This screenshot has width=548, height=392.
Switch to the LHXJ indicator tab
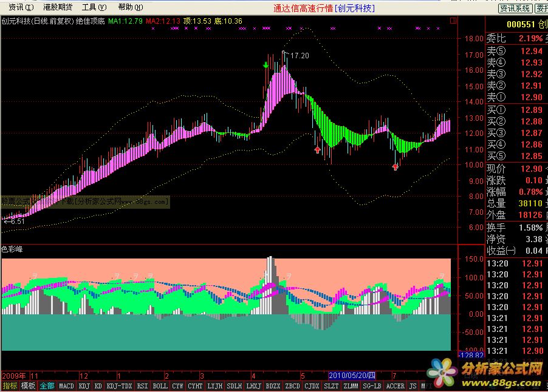tap(254, 386)
